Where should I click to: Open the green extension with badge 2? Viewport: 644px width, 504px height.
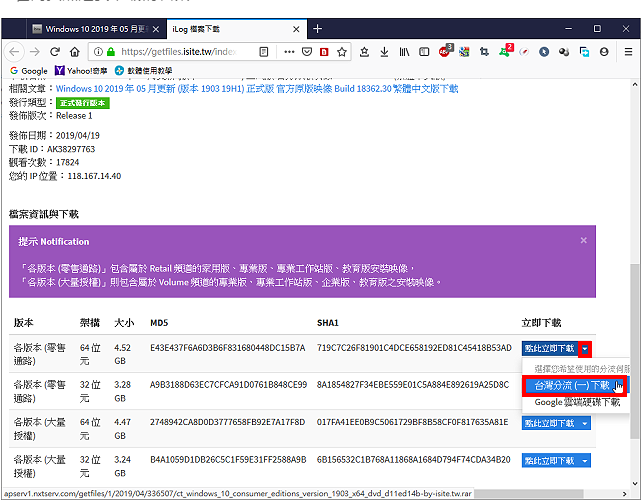pyautogui.click(x=506, y=51)
